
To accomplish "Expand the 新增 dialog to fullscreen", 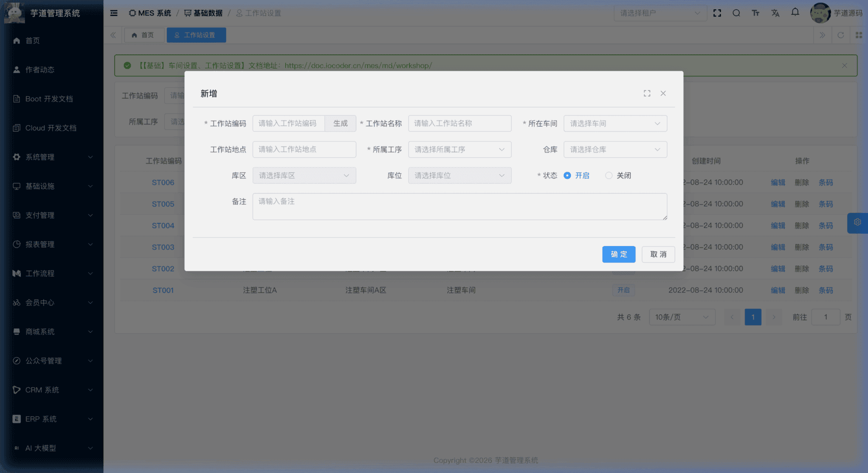I will 647,94.
